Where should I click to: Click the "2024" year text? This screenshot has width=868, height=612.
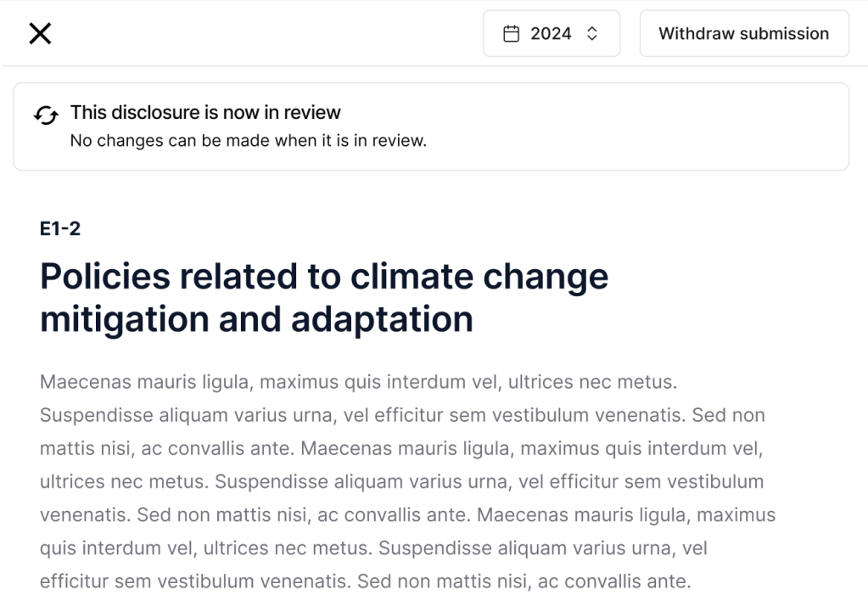[552, 34]
